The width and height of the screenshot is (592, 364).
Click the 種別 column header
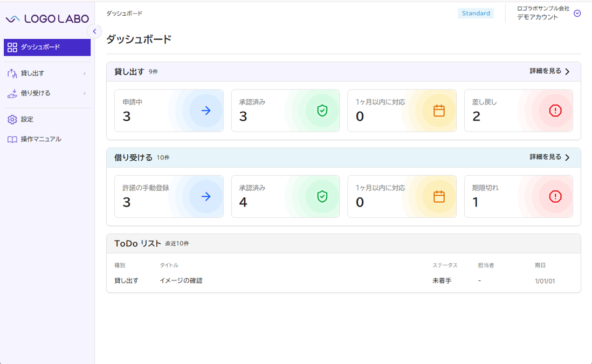pyautogui.click(x=120, y=265)
